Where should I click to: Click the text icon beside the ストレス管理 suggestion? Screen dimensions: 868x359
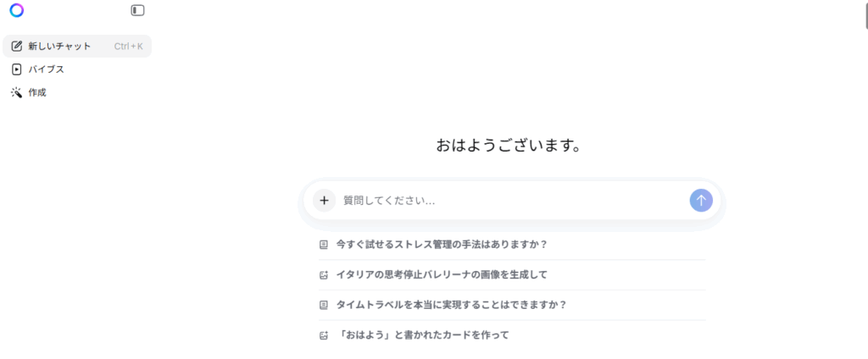(323, 245)
